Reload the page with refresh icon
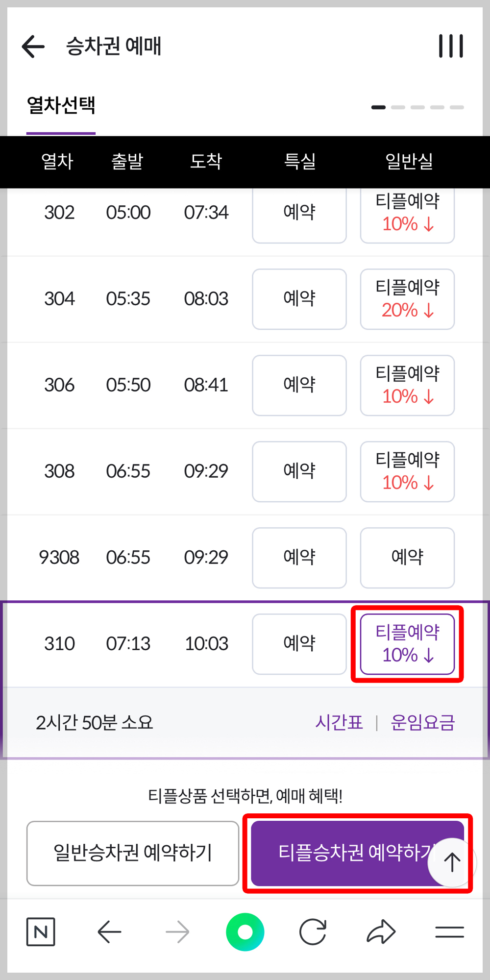 click(x=314, y=931)
